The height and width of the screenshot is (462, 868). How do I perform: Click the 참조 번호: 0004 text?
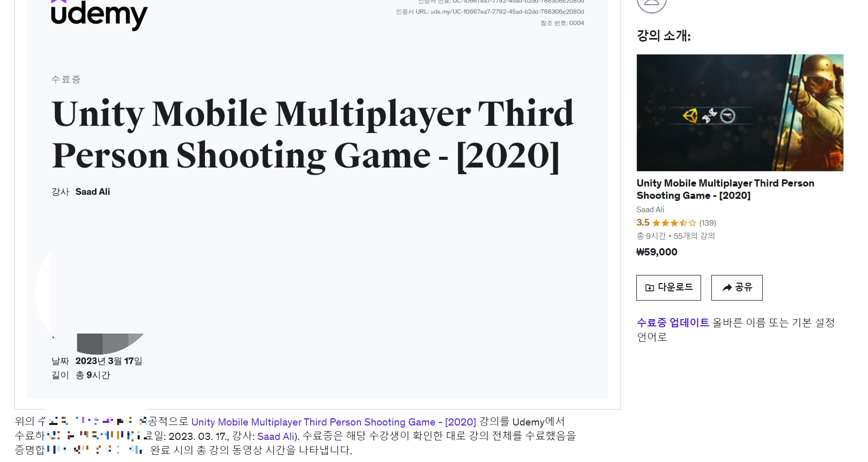pyautogui.click(x=562, y=23)
